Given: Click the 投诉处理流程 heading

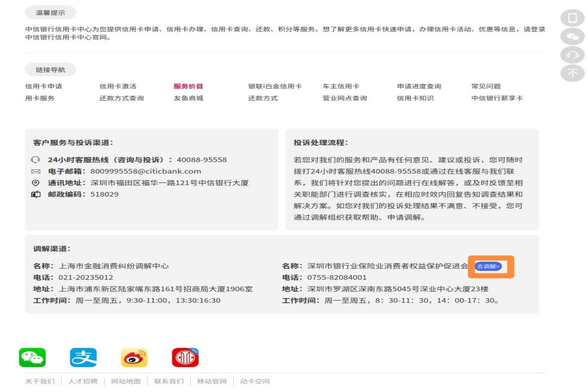Looking at the screenshot, I should (321, 142).
